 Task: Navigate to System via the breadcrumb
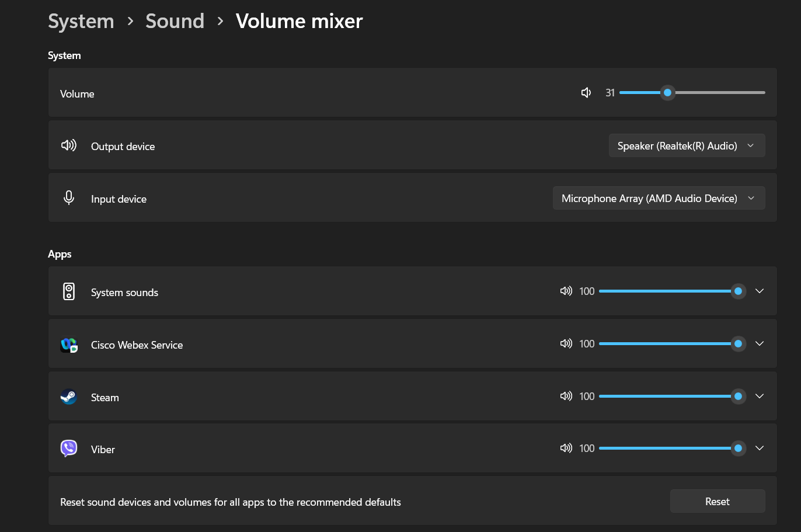81,20
